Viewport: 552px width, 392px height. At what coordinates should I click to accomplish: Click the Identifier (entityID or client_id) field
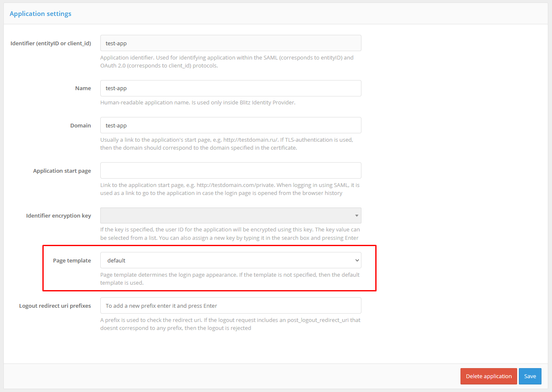230,43
